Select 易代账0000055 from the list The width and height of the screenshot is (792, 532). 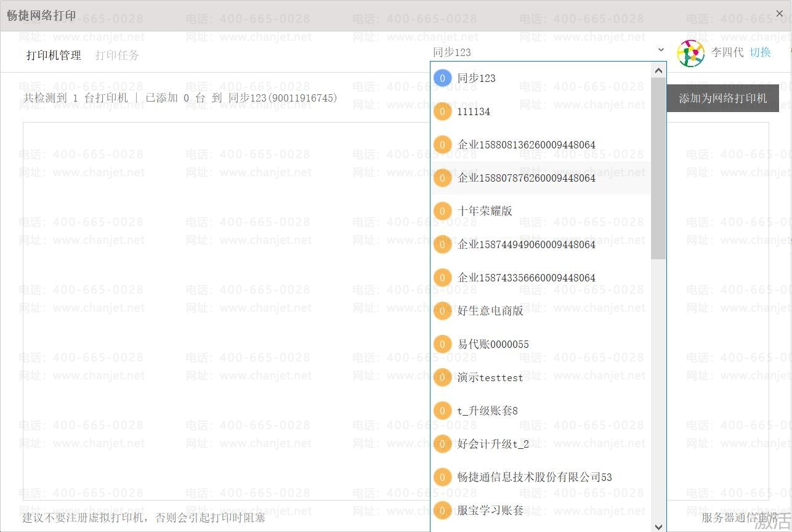tap(541, 344)
